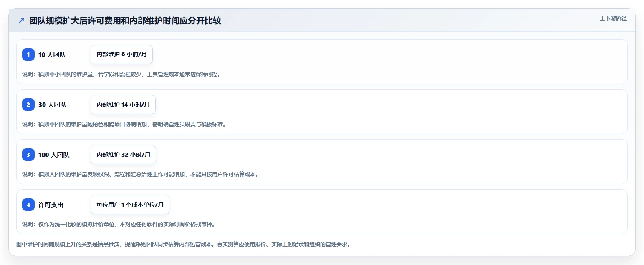Click the 上下游路径 label in the header
The image size is (644, 265).
(613, 18)
